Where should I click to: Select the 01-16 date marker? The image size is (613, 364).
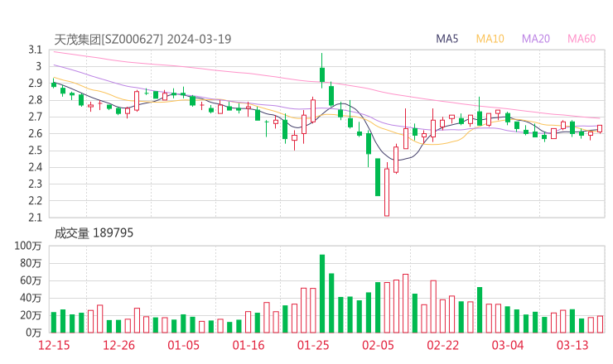[x=248, y=345]
